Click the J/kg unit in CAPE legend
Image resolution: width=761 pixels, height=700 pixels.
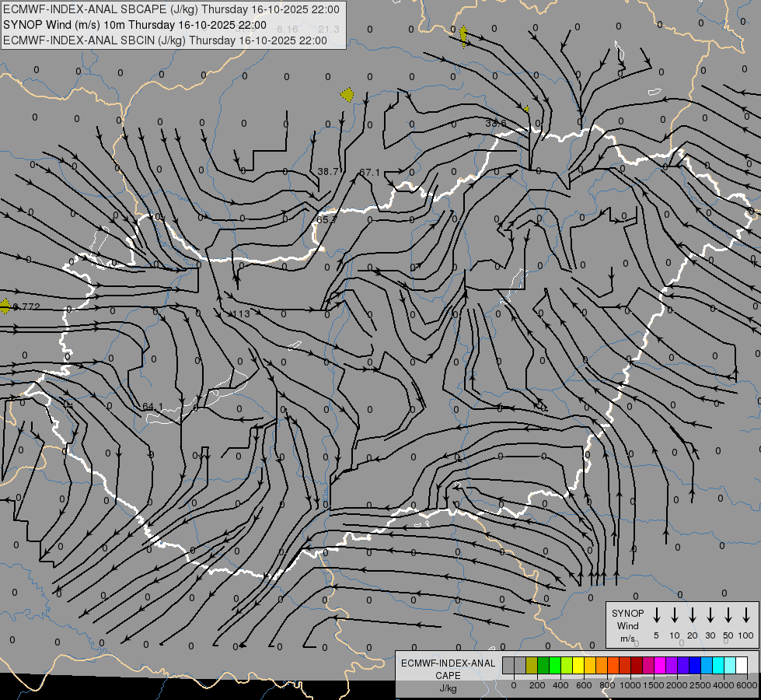pos(448,688)
